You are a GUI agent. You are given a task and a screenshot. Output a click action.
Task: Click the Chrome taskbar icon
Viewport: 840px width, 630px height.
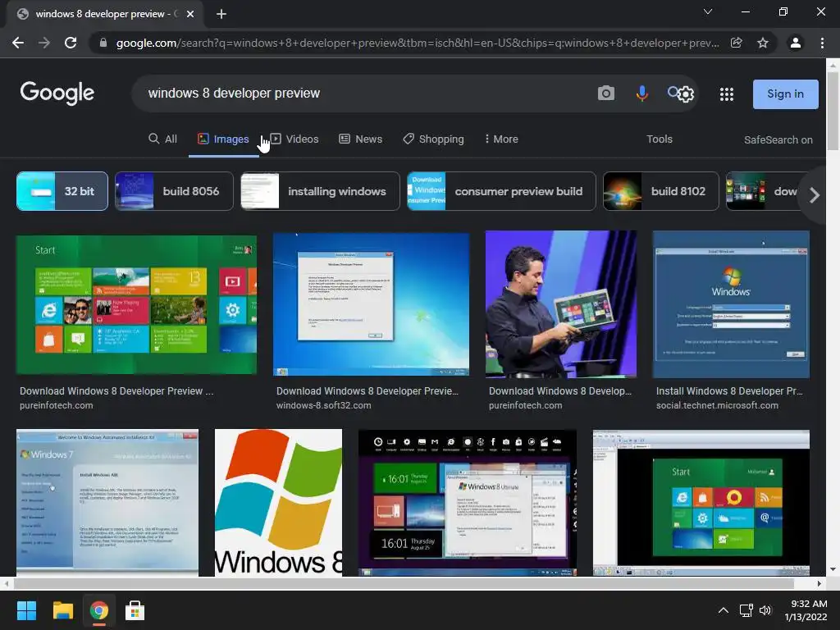tap(99, 610)
